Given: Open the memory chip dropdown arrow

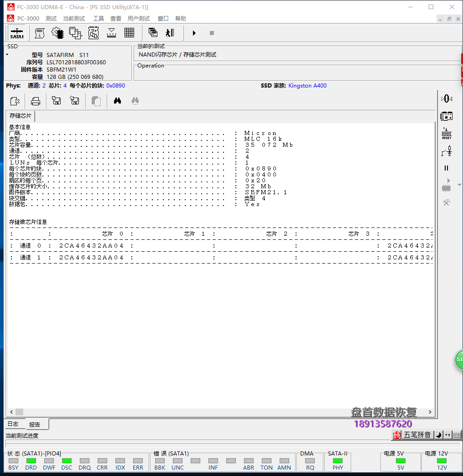Looking at the screenshot, I should coord(459,185).
